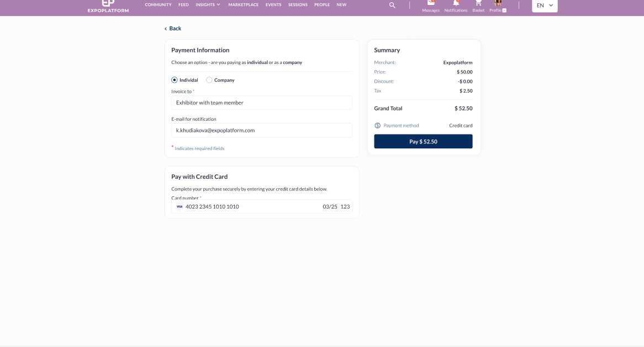Navigate to the Events menu item

(273, 4)
